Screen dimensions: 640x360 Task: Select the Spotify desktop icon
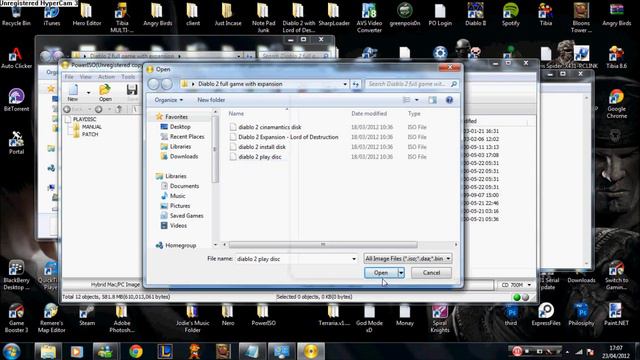tap(511, 15)
